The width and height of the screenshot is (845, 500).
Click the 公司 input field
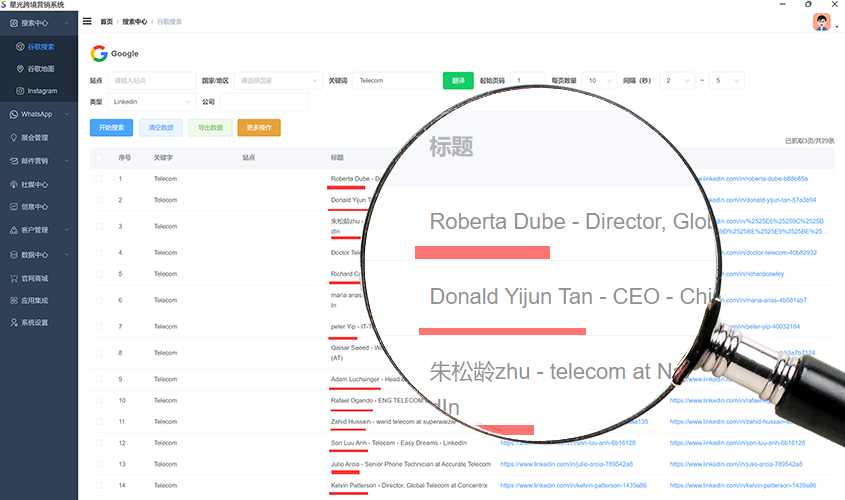(x=264, y=102)
